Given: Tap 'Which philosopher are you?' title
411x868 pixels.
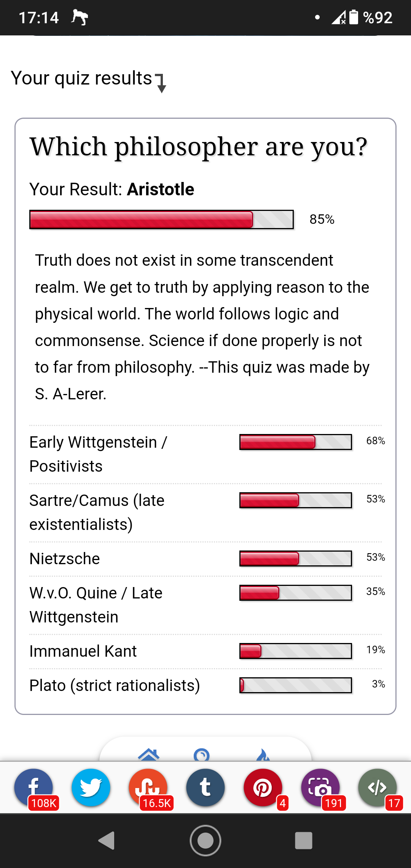Looking at the screenshot, I should 199,147.
